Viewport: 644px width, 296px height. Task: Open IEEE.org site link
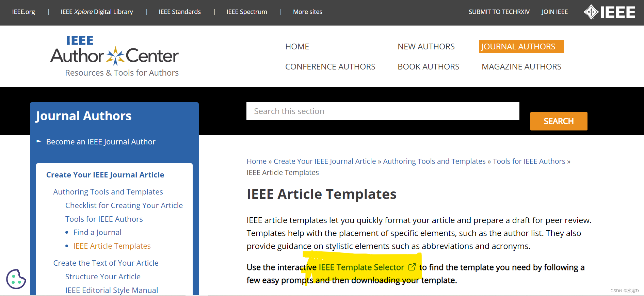point(23,12)
